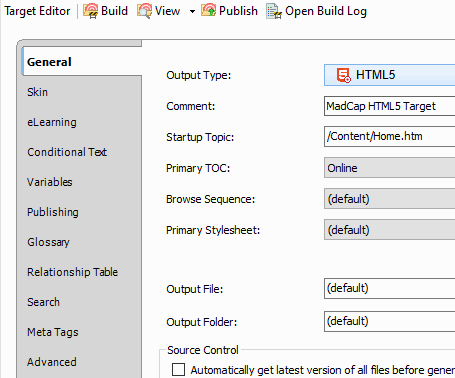Click the Publish button label
Viewport: 455px width, 378px height.
tap(238, 11)
